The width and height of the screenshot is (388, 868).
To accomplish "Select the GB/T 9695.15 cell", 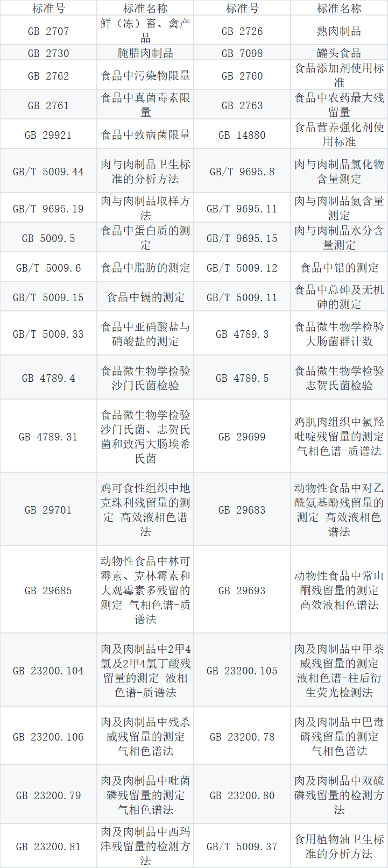I will [242, 238].
